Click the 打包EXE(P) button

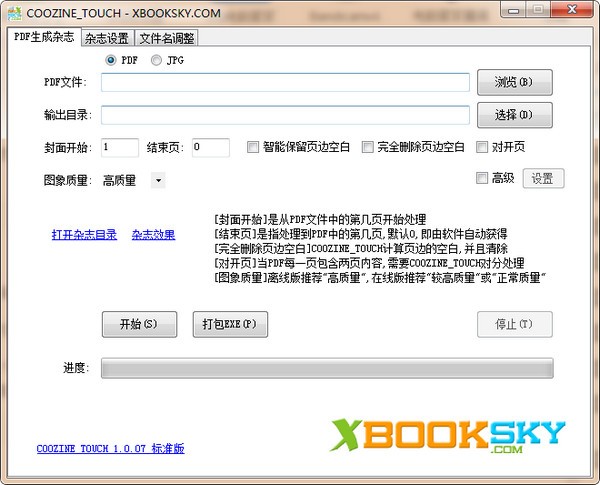[x=230, y=324]
